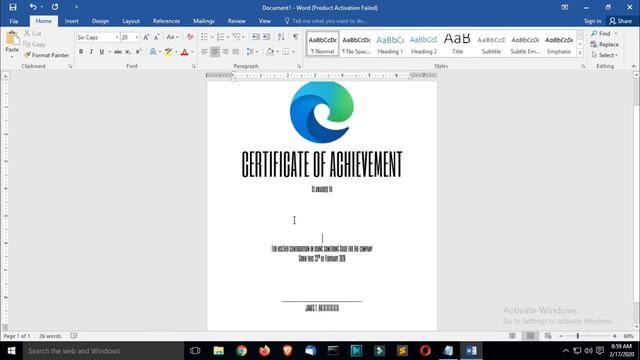The image size is (640, 360).
Task: Expand the Numbering list dropdown
Action: coord(228,37)
